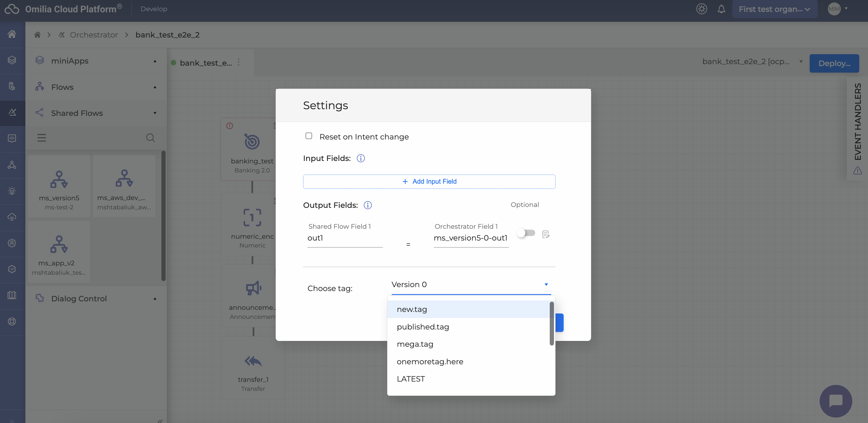Open the Choose tag Version 0 dropdown

point(471,285)
